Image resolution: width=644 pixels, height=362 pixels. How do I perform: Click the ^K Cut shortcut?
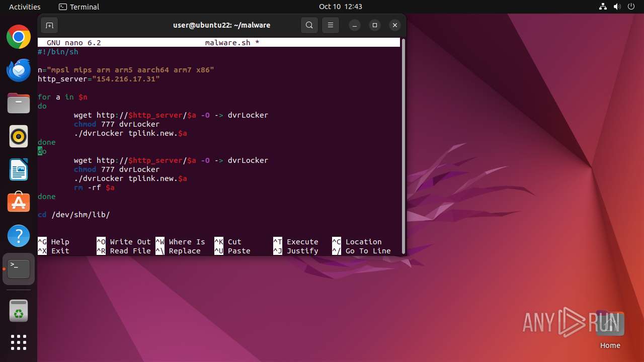(228, 242)
